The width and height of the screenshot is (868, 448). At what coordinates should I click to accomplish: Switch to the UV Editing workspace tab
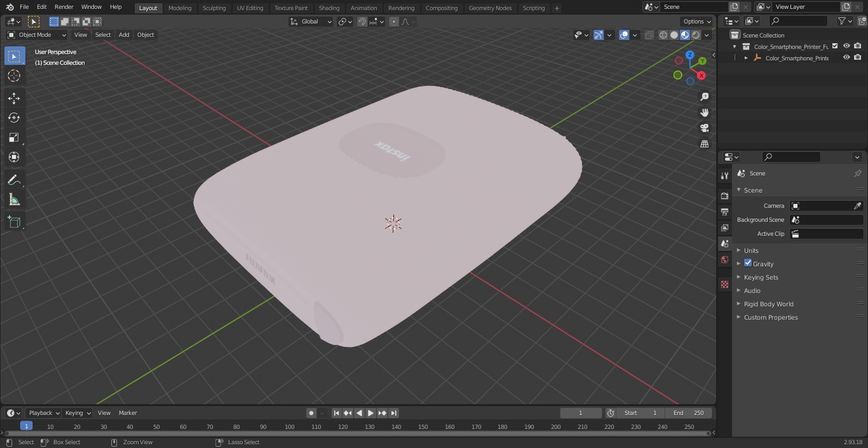(250, 8)
